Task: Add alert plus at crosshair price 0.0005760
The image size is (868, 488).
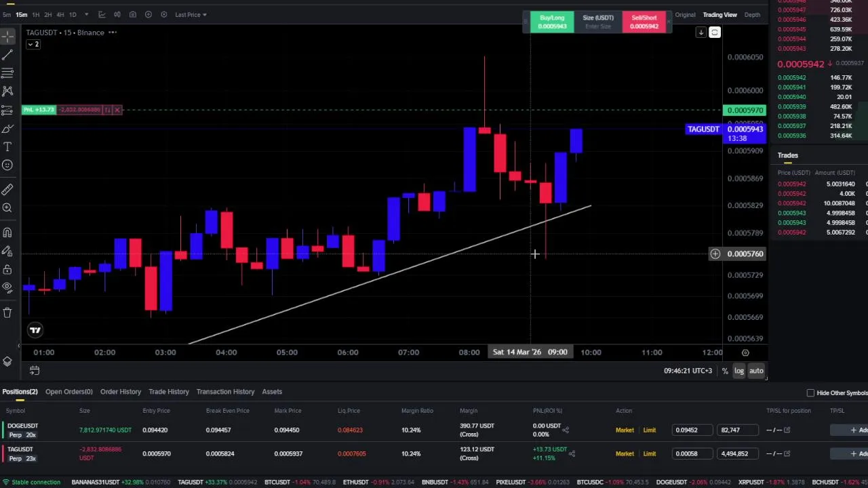Action: tap(715, 254)
